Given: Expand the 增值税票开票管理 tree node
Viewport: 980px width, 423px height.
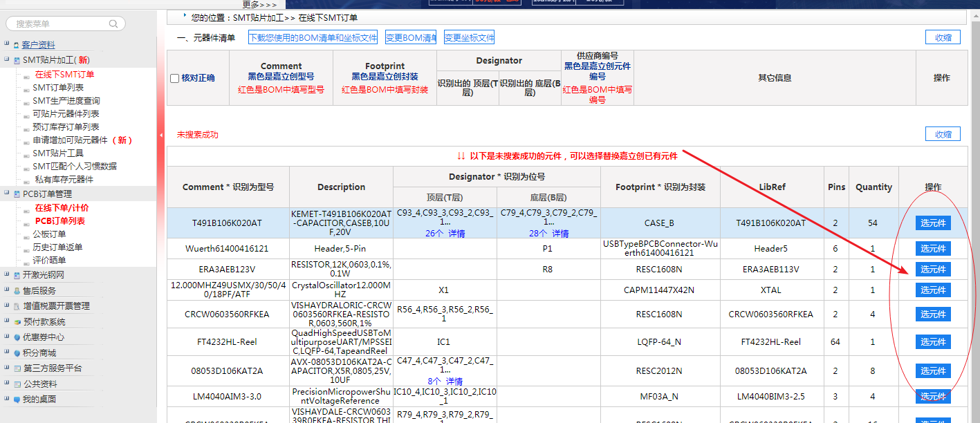Looking at the screenshot, I should (6, 306).
